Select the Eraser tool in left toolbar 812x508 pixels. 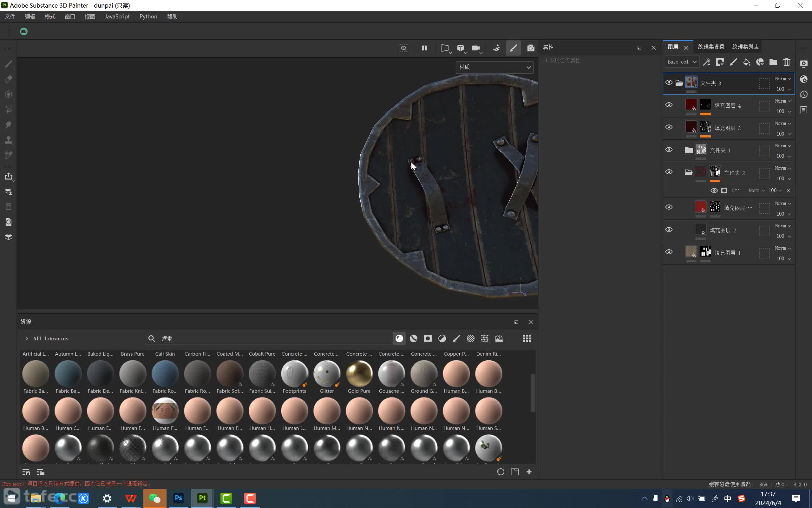tap(9, 79)
